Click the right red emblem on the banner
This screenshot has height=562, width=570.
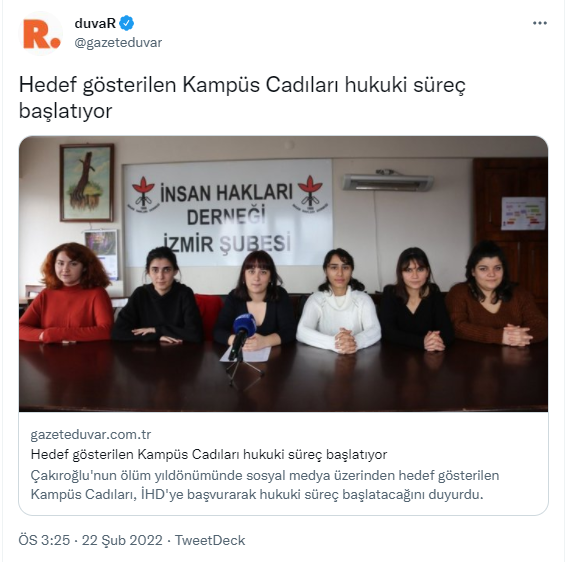coord(310,191)
